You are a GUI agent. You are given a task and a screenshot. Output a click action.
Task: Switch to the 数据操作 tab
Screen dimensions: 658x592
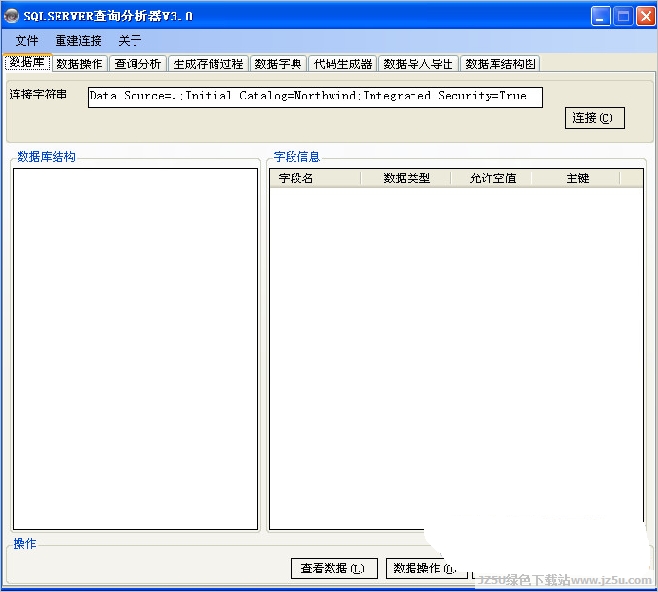click(x=80, y=64)
